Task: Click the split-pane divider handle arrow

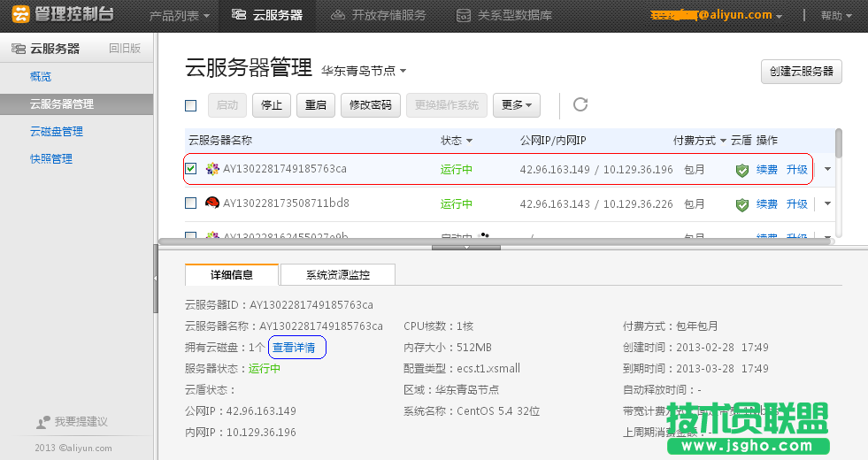Action: click(x=466, y=248)
